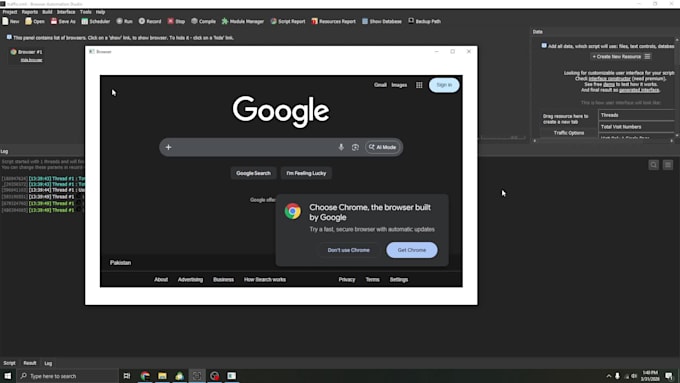Screen dimensions: 680x383
Task: Open the Scheduler from the toolbar
Action: [x=95, y=21]
